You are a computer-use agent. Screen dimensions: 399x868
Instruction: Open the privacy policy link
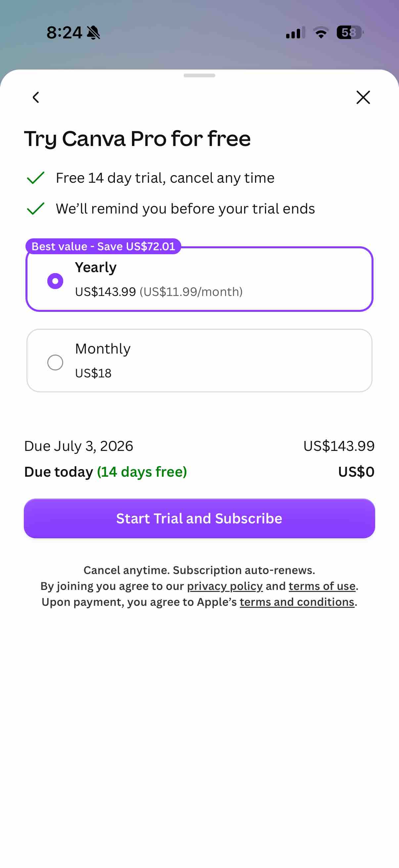[225, 586]
